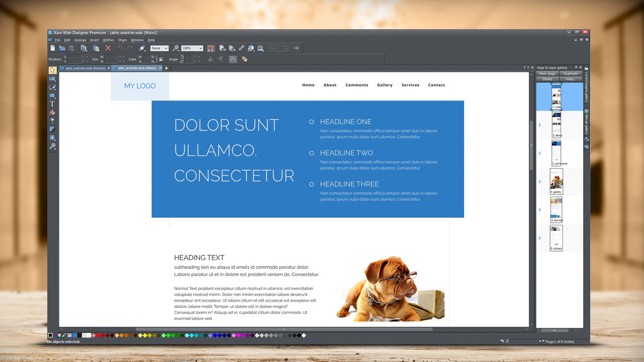Click the Open file folder icon

pos(62,48)
